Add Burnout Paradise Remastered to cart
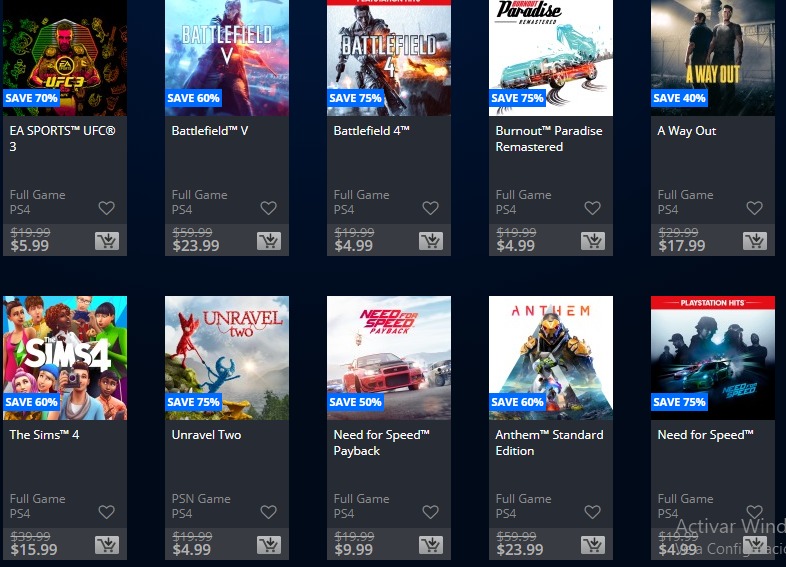This screenshot has width=786, height=567. [x=592, y=241]
